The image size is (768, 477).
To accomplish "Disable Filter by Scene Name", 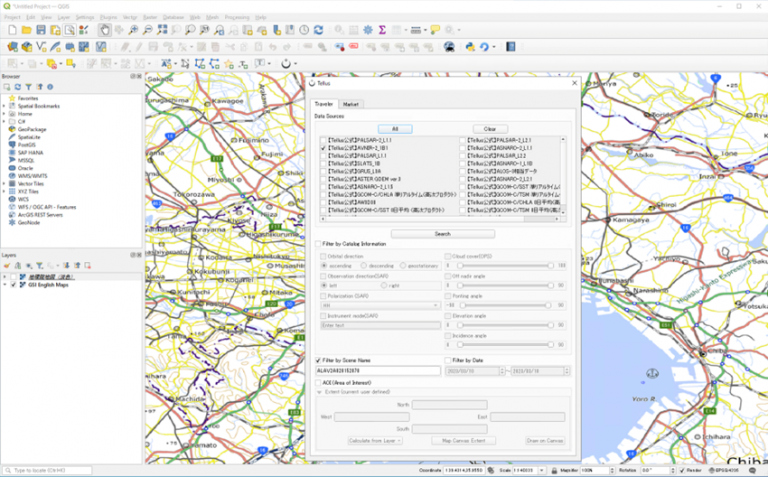I will [x=318, y=360].
